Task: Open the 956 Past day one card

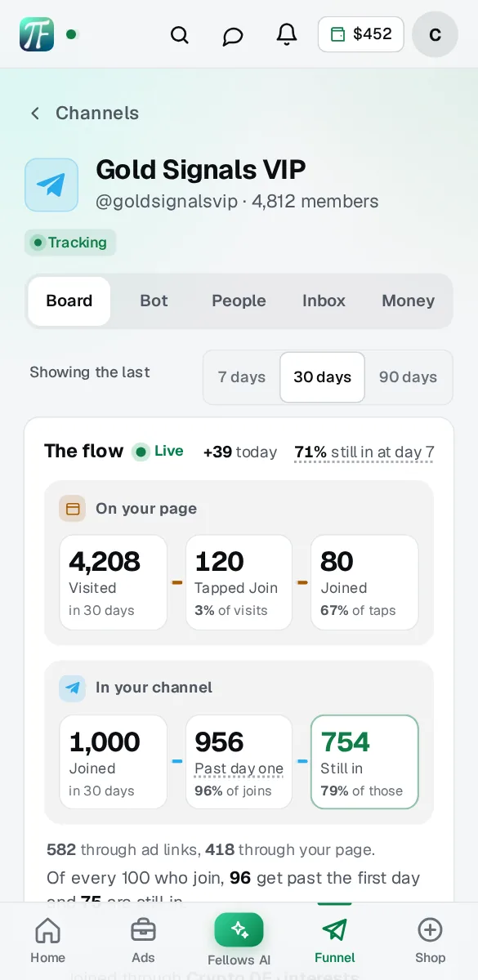Action: click(x=239, y=762)
